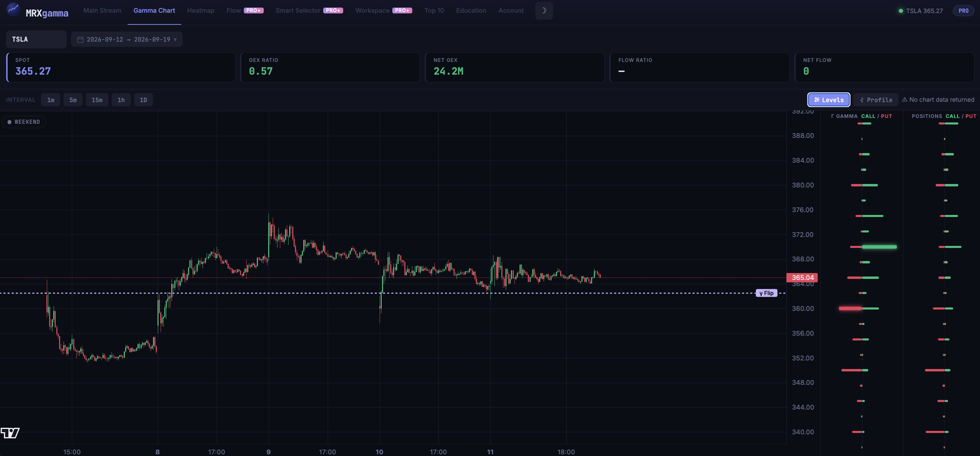Click the 18:00 time axis label
Image resolution: width=980 pixels, height=456 pixels.
point(566,452)
